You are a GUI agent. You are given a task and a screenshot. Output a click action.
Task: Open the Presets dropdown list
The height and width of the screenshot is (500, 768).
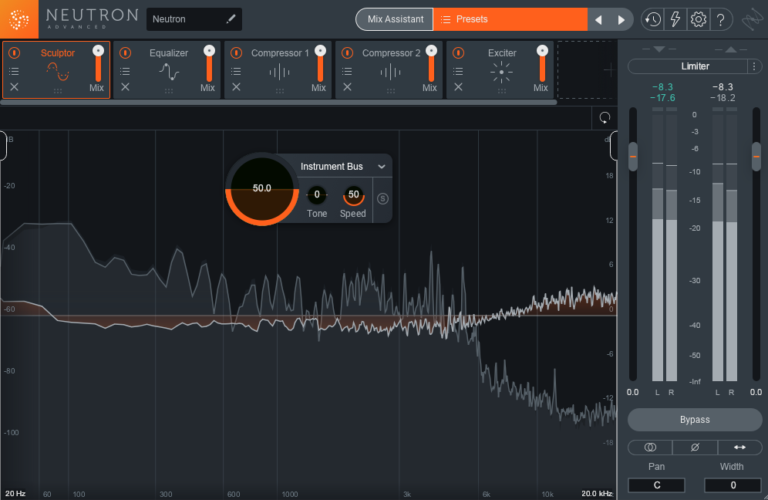click(508, 19)
